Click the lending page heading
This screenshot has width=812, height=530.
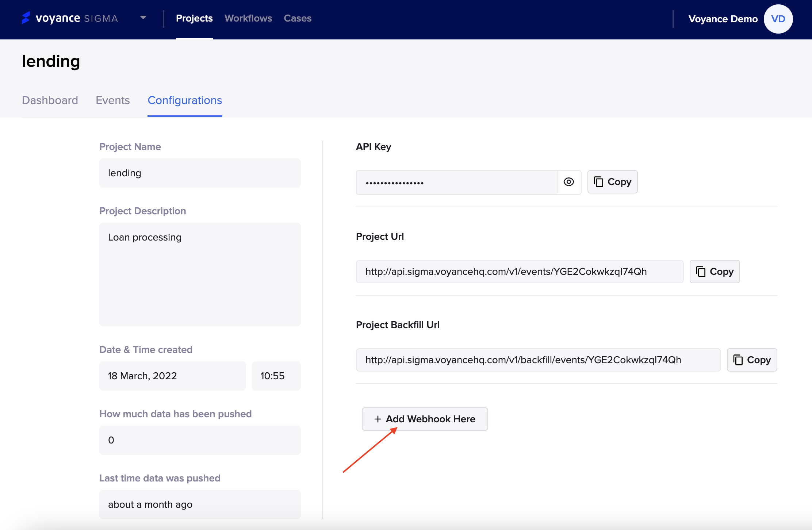(x=51, y=61)
